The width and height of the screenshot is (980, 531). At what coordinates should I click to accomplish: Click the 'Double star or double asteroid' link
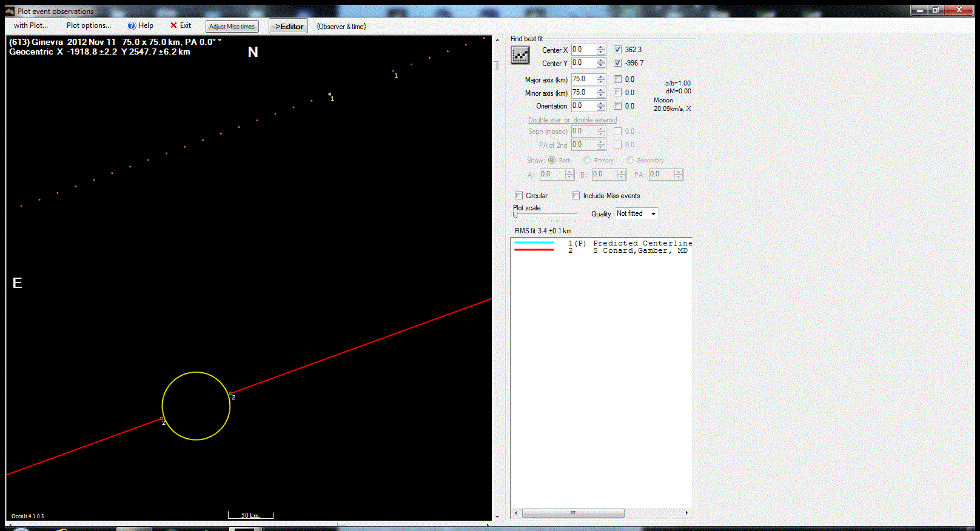pyautogui.click(x=572, y=120)
